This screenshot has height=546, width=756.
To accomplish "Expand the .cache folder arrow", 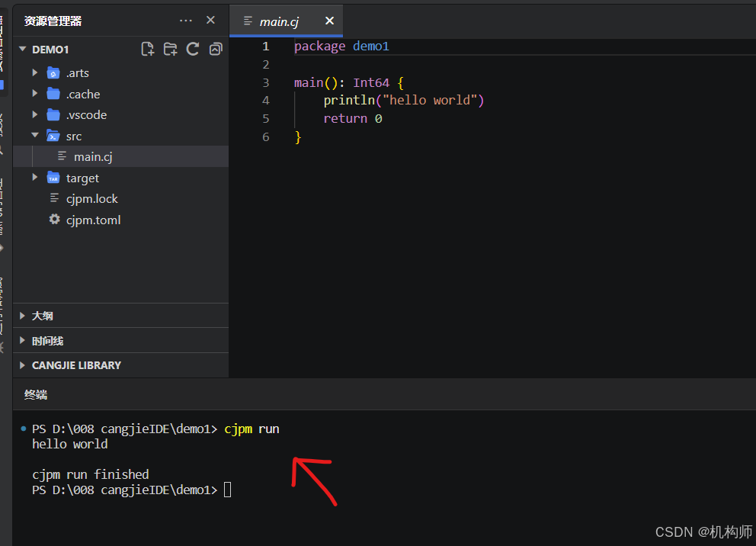I will [x=35, y=94].
